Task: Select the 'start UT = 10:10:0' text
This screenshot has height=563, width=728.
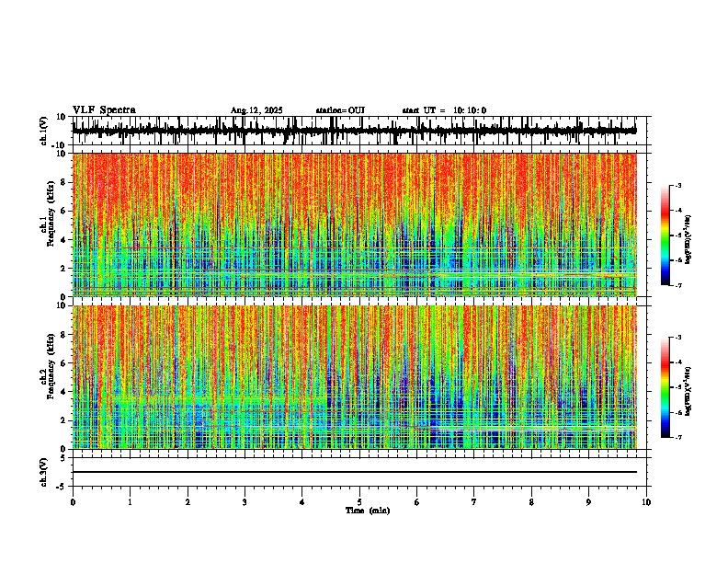Action: coord(444,110)
